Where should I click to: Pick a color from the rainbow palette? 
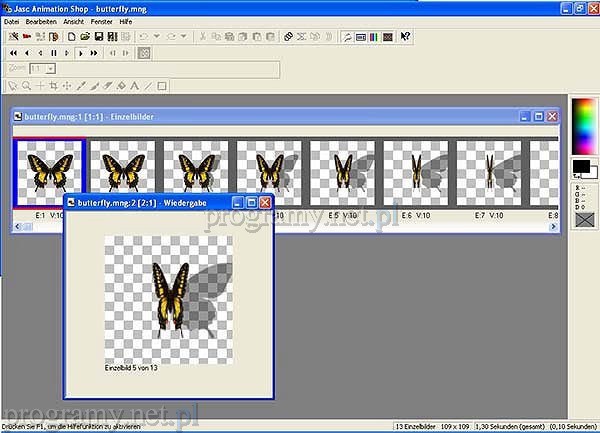582,125
